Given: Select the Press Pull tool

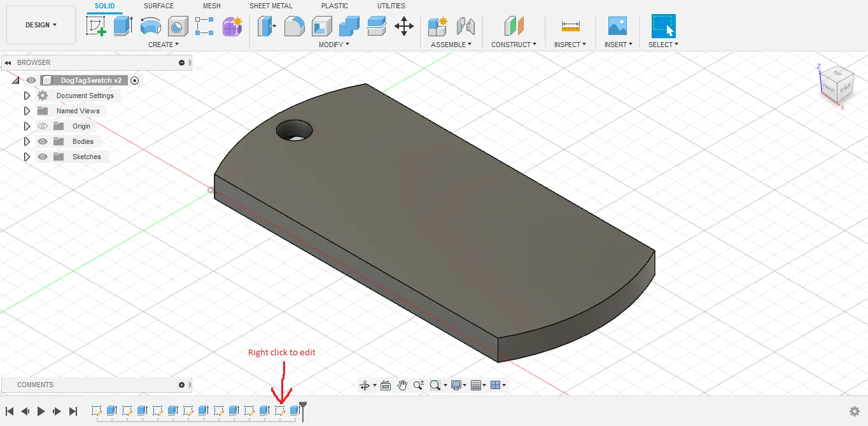Looking at the screenshot, I should click(x=266, y=25).
